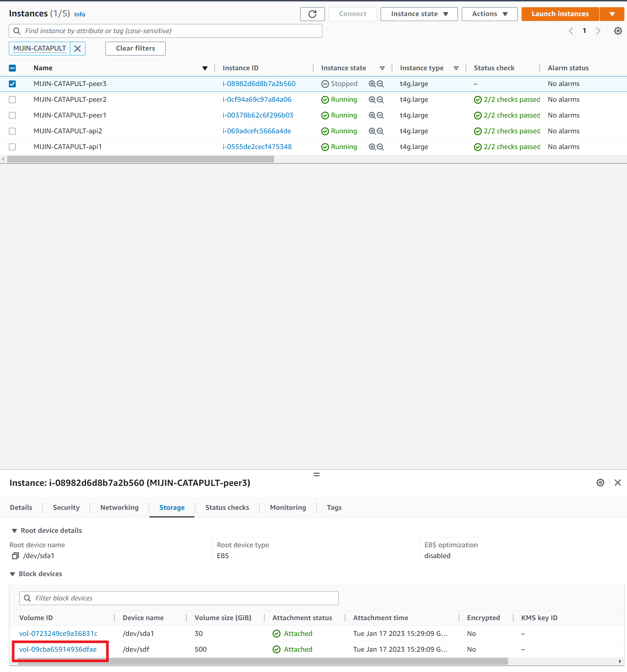Click MIJIN-CATAPULT filter tag text
The width and height of the screenshot is (627, 672).
[39, 48]
